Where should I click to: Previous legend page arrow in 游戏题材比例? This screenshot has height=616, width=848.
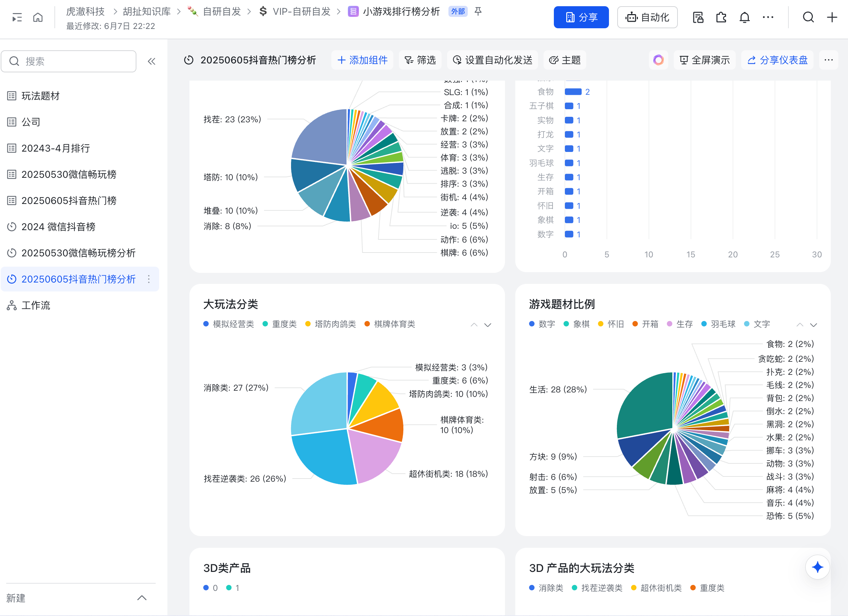(800, 325)
